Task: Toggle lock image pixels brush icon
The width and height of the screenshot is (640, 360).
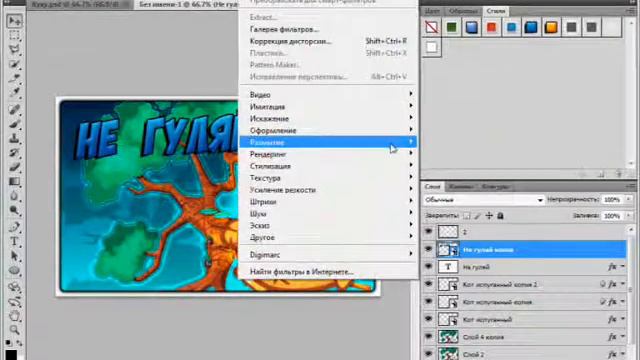Action: point(478,216)
